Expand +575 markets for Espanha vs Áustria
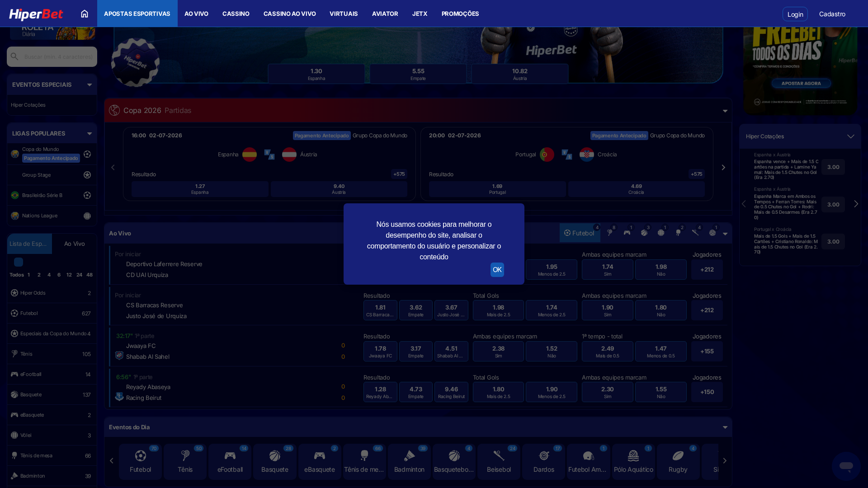 tap(399, 174)
